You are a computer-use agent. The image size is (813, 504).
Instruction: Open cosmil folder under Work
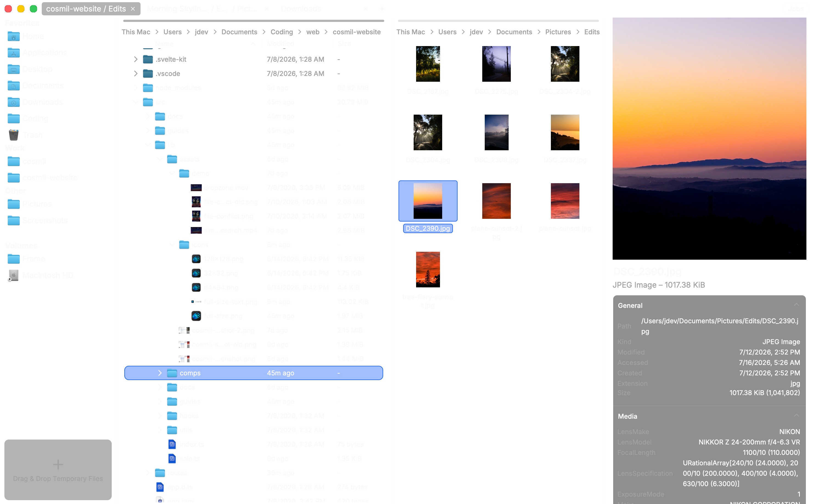[x=26, y=161]
